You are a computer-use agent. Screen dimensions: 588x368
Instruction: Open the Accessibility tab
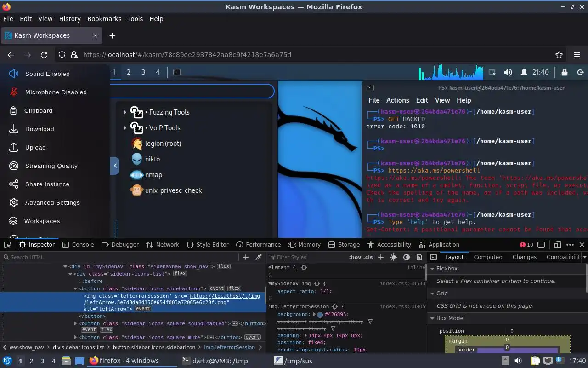tap(389, 245)
